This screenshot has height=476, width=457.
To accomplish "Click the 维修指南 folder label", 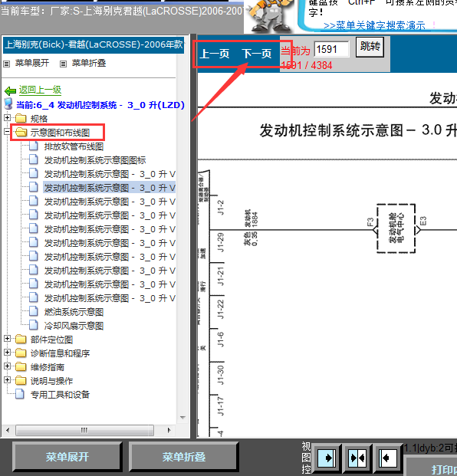I will point(48,367).
